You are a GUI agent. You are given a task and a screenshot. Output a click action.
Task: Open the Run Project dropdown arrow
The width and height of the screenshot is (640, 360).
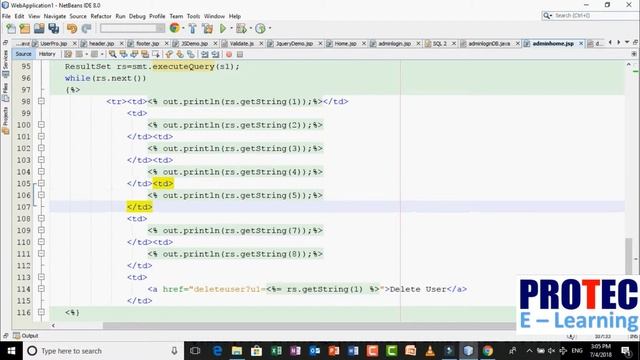click(x=231, y=29)
